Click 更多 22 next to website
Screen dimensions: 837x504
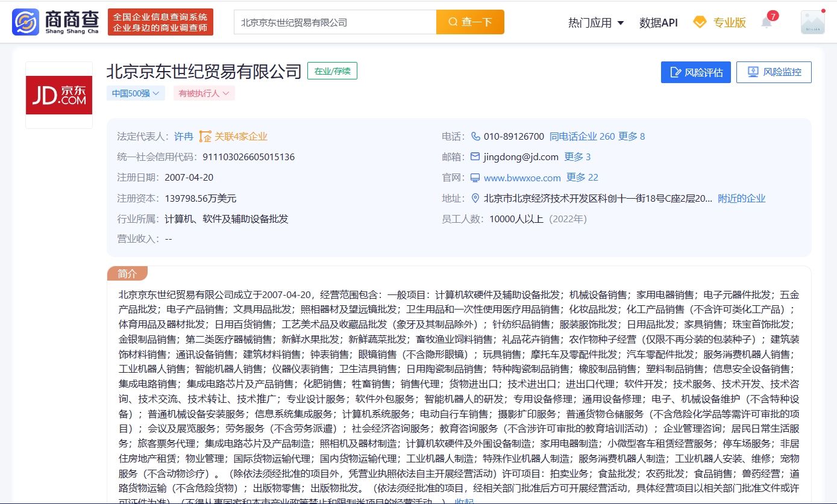[582, 178]
